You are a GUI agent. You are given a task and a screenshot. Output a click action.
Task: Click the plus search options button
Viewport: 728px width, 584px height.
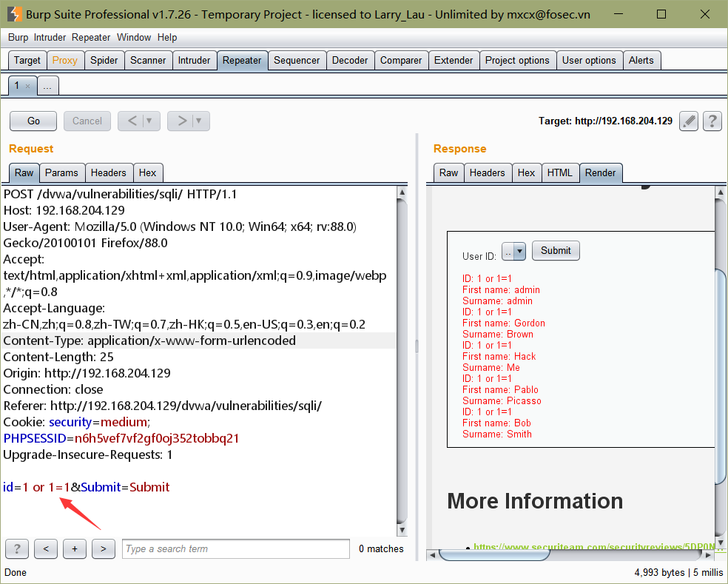point(75,548)
